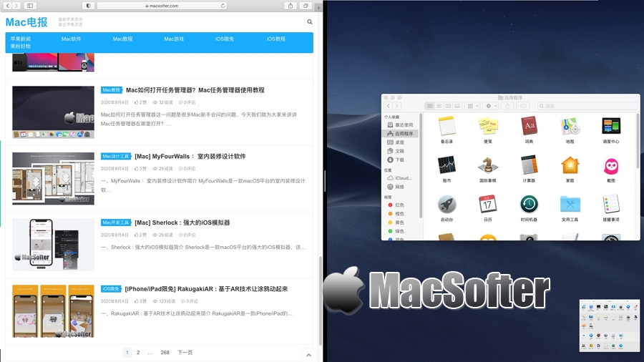Viewport: 644px width, 362px height.
Task: Reload the macsofter.com page
Action: 223,6
